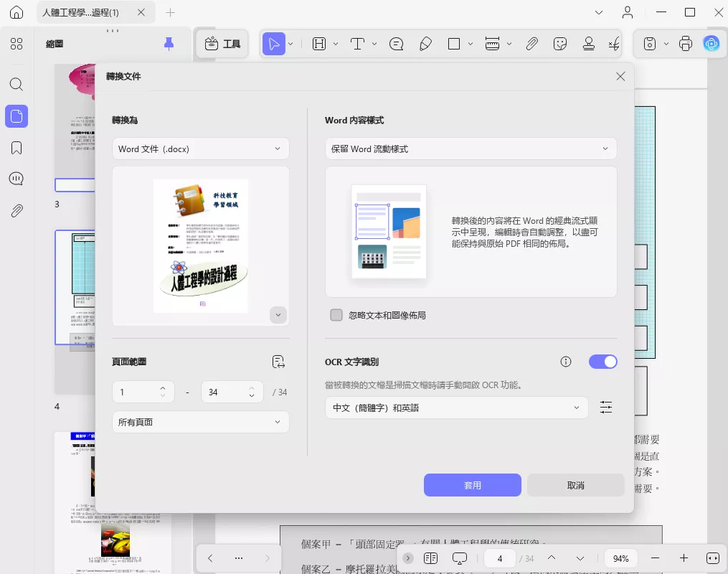
Task: Expand the preview page chevron
Action: click(278, 315)
